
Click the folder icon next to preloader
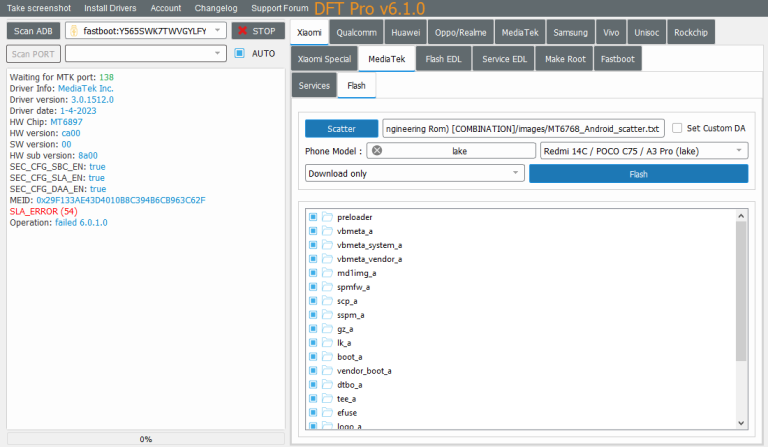(x=327, y=217)
